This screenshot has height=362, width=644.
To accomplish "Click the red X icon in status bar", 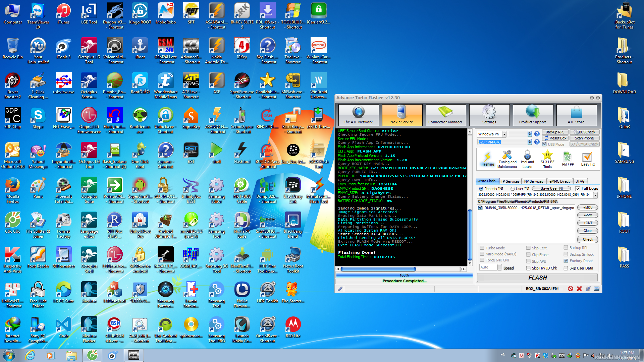I will pos(579,289).
